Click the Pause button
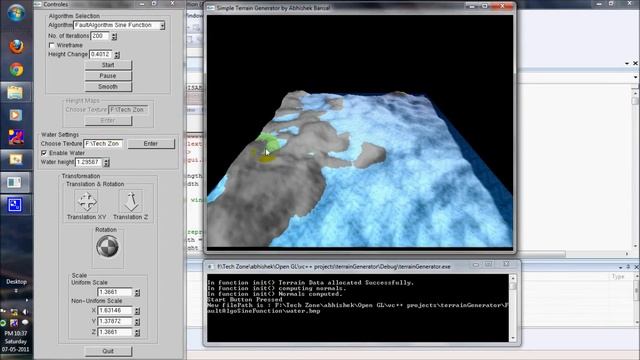 pos(108,76)
